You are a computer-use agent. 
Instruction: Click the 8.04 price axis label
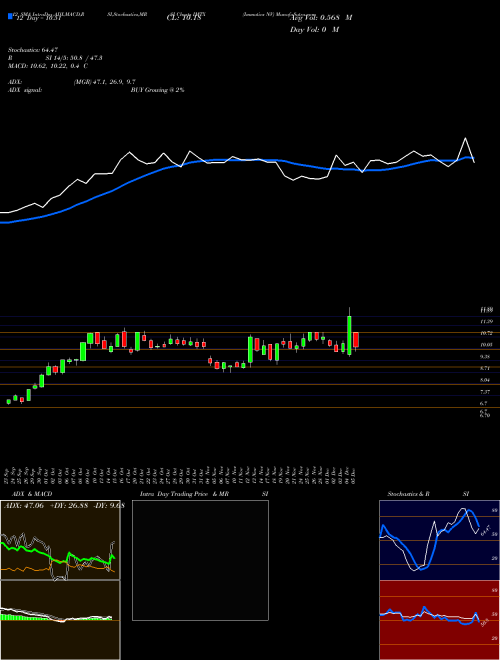487,380
